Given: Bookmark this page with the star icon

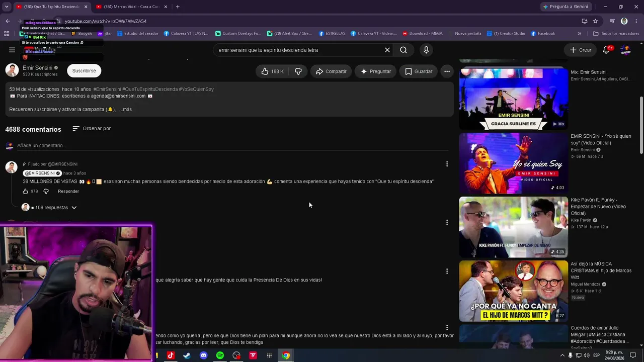Looking at the screenshot, I should tap(595, 21).
